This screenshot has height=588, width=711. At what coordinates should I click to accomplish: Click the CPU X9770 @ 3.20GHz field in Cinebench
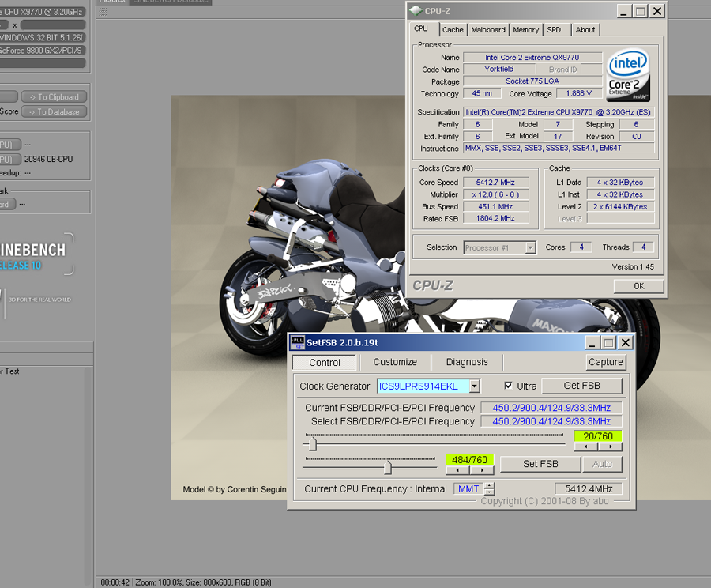tap(42, 12)
